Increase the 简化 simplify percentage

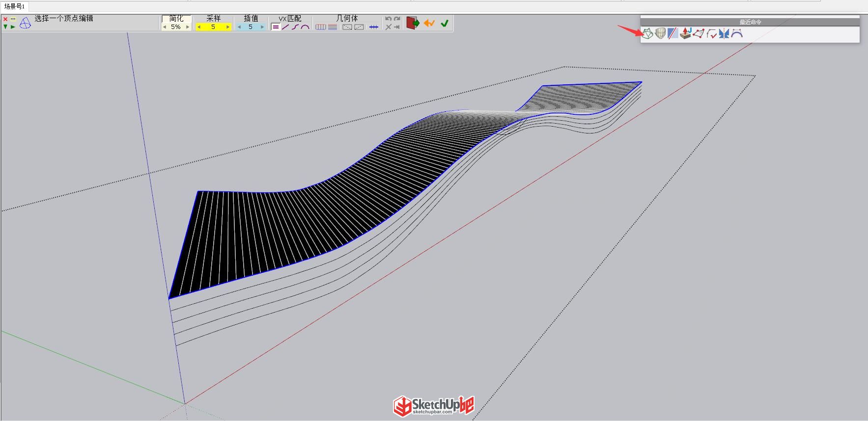pyautogui.click(x=188, y=27)
